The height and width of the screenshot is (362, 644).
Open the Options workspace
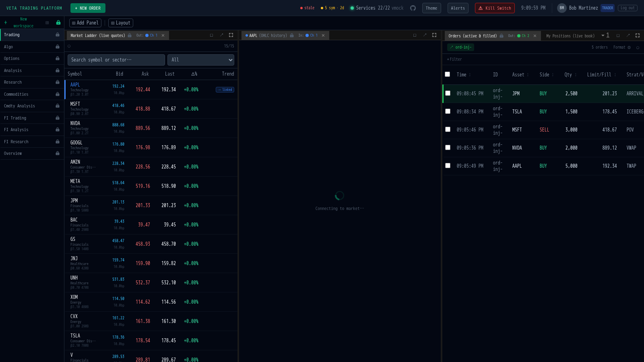[x=12, y=59]
